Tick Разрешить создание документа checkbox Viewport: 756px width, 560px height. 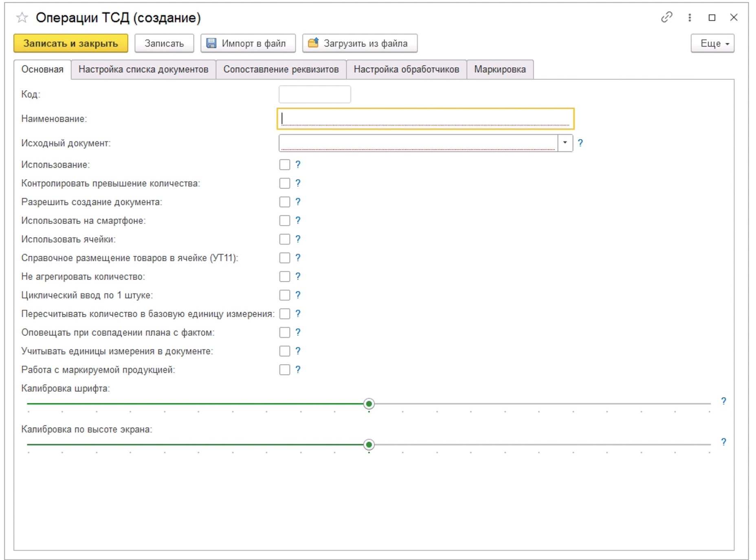point(285,202)
